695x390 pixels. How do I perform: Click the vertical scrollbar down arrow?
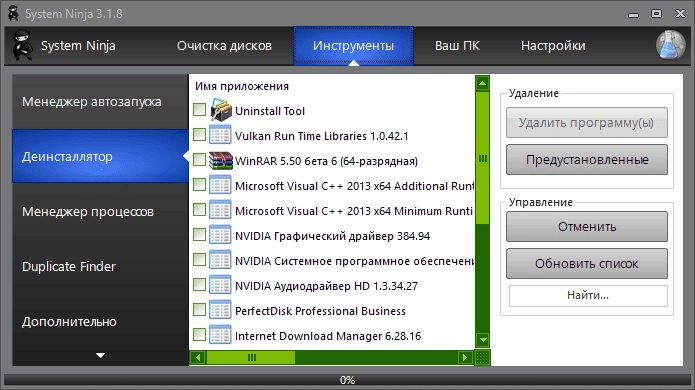click(x=482, y=340)
